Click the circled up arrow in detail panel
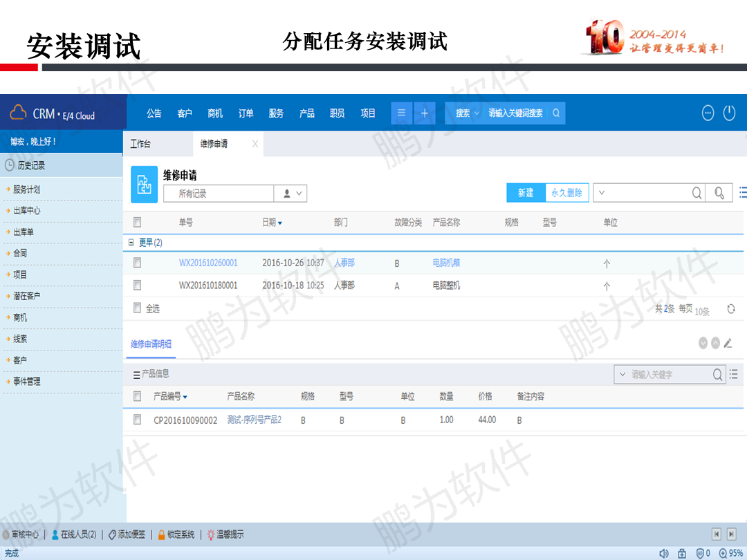The height and width of the screenshot is (560, 747). 715,343
